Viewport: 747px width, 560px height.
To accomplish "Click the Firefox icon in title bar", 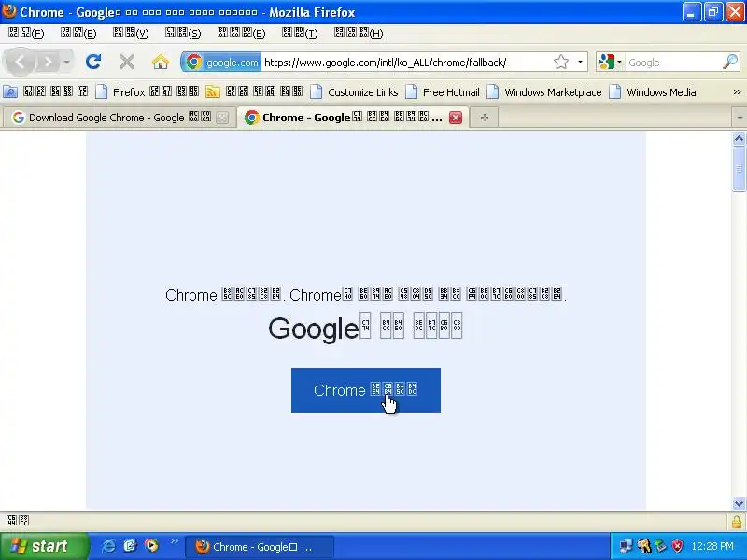I will coord(9,11).
